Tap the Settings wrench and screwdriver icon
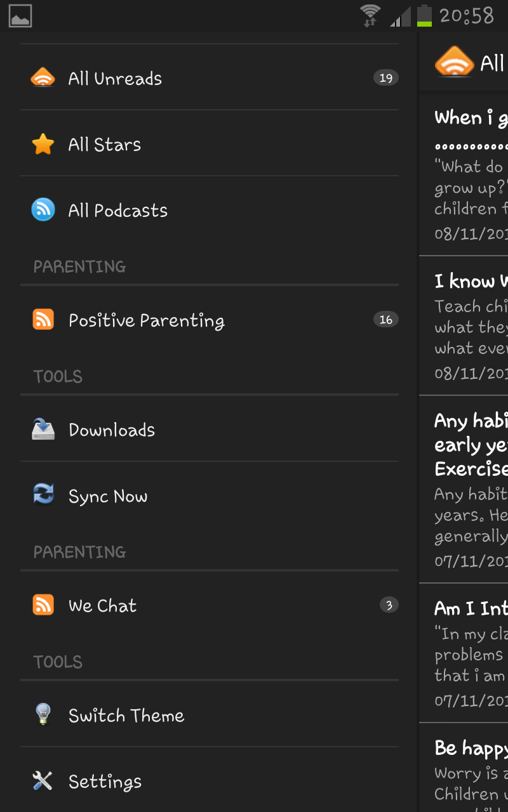508x812 pixels. coord(43,781)
